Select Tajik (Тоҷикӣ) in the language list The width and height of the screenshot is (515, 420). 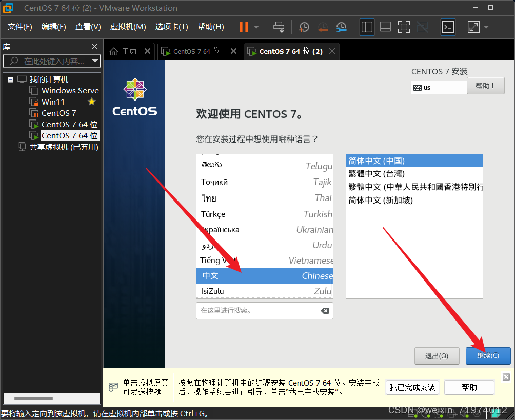265,182
